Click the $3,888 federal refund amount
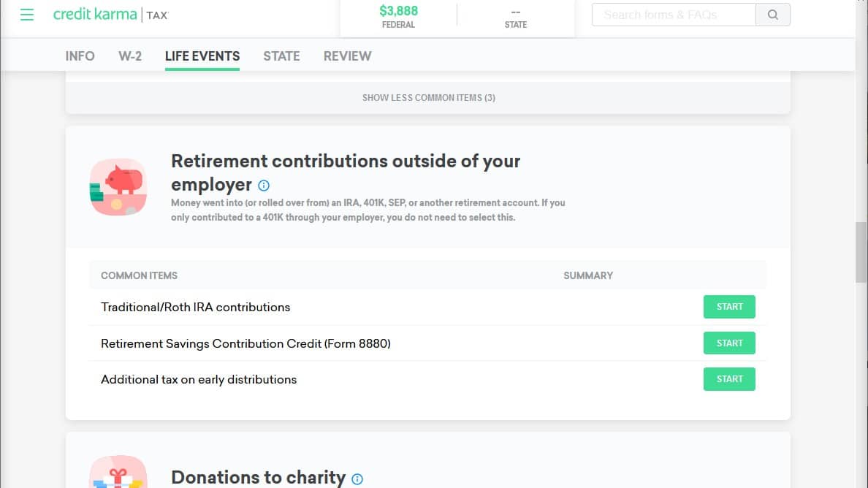Image resolution: width=868 pixels, height=488 pixels. coord(399,11)
